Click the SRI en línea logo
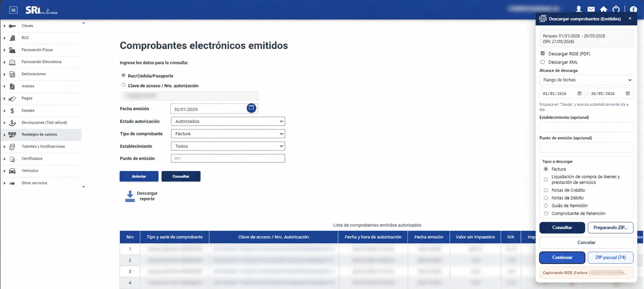The width and height of the screenshot is (644, 289). tap(42, 11)
